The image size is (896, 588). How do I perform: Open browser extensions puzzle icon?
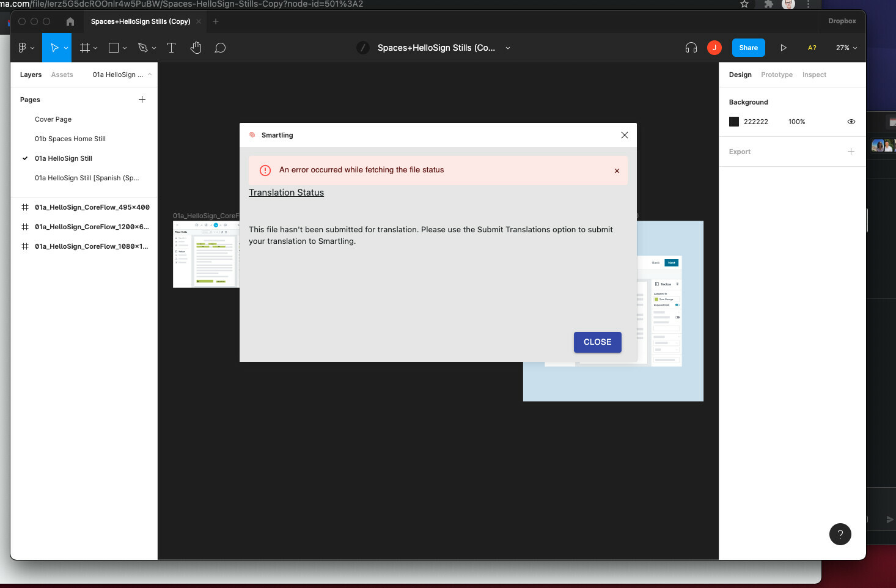click(769, 4)
